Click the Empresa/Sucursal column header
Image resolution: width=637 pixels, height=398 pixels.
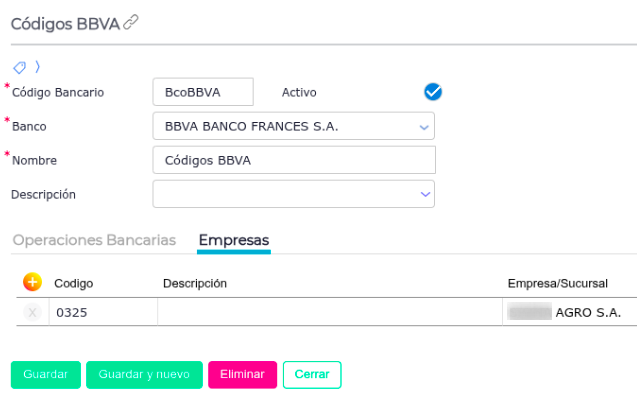558,283
